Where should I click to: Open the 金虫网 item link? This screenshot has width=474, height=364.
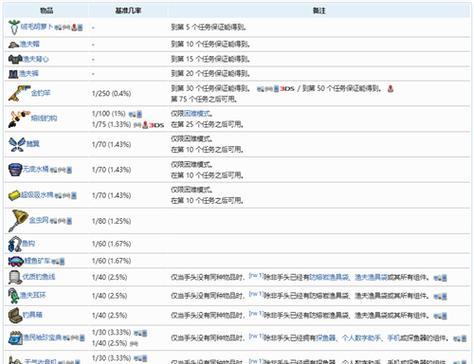[x=39, y=220]
